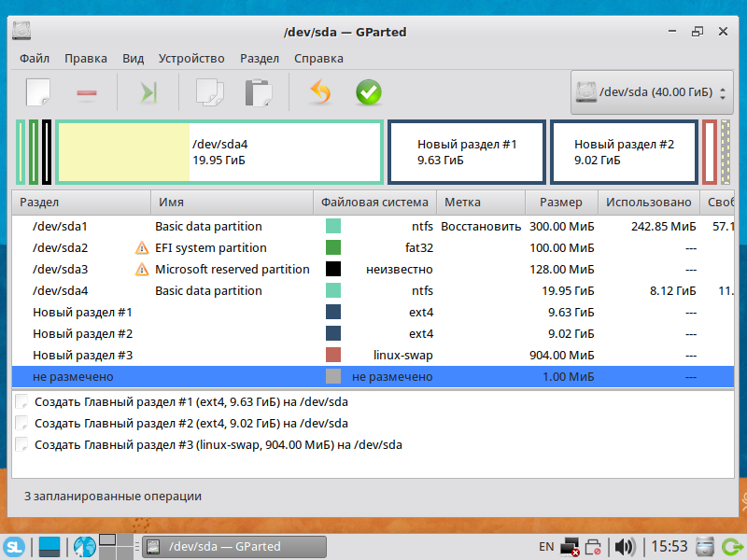Select the не размечено unallocated row
The height and width of the screenshot is (560, 747).
click(x=373, y=377)
